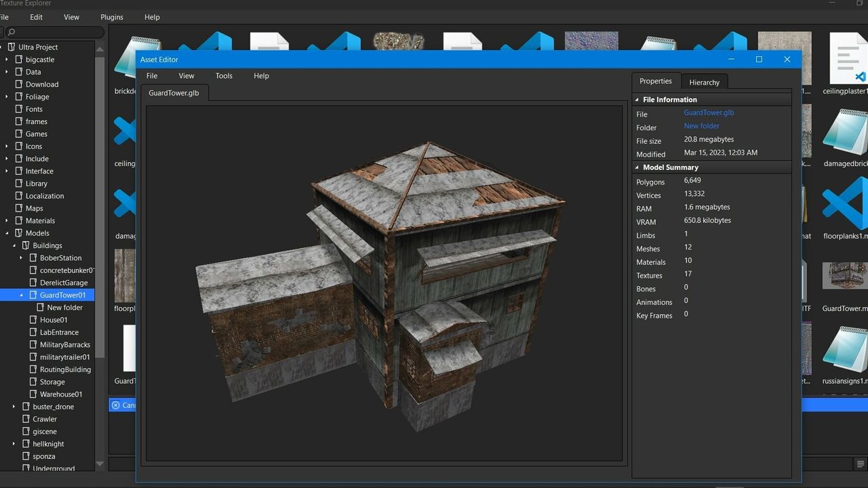
Task: Select the GuardTower model thumbnail
Action: click(x=845, y=277)
